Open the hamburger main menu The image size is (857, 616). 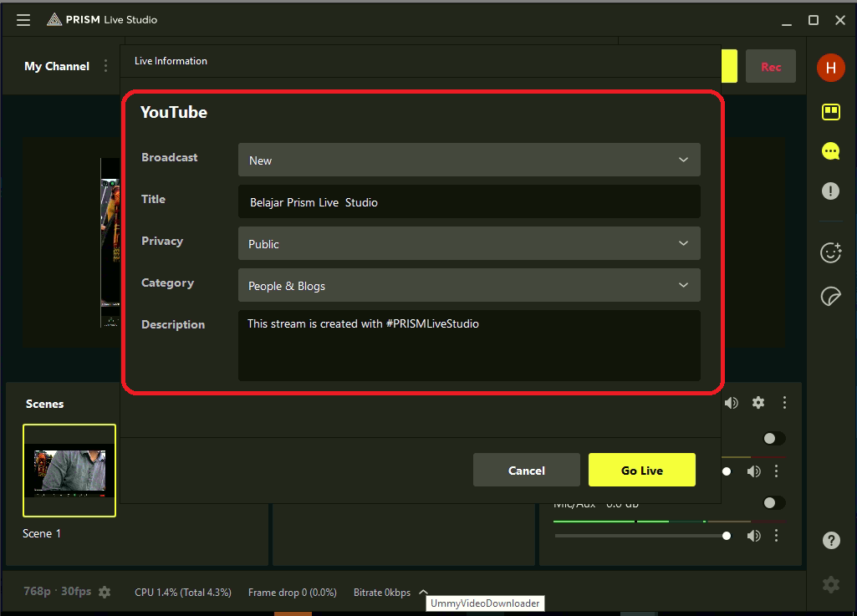[23, 20]
